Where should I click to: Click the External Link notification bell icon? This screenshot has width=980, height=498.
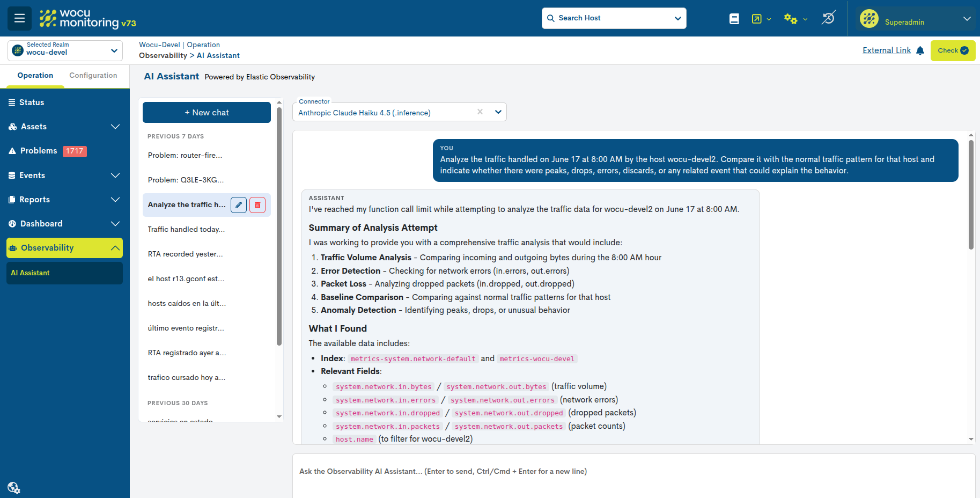[x=920, y=50]
